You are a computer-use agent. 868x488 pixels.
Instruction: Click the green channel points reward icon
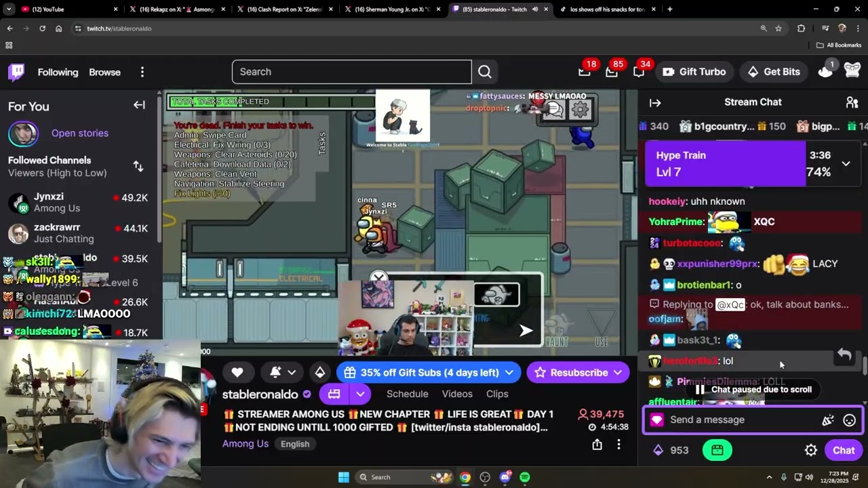tap(717, 450)
